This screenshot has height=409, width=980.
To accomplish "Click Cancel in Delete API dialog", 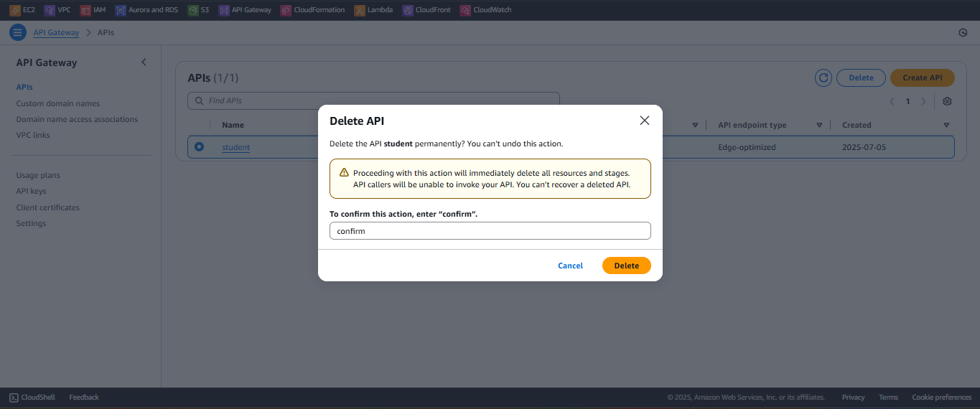I will [x=571, y=265].
